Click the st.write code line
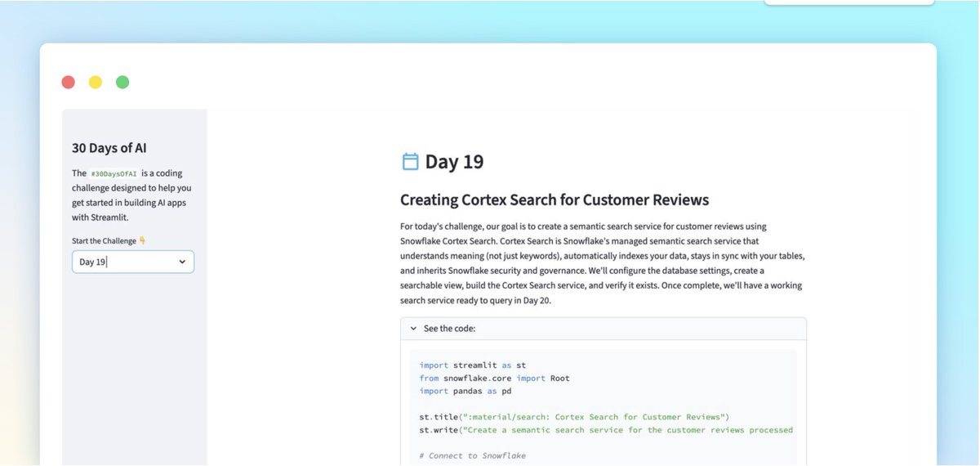The image size is (980, 466). click(606, 430)
